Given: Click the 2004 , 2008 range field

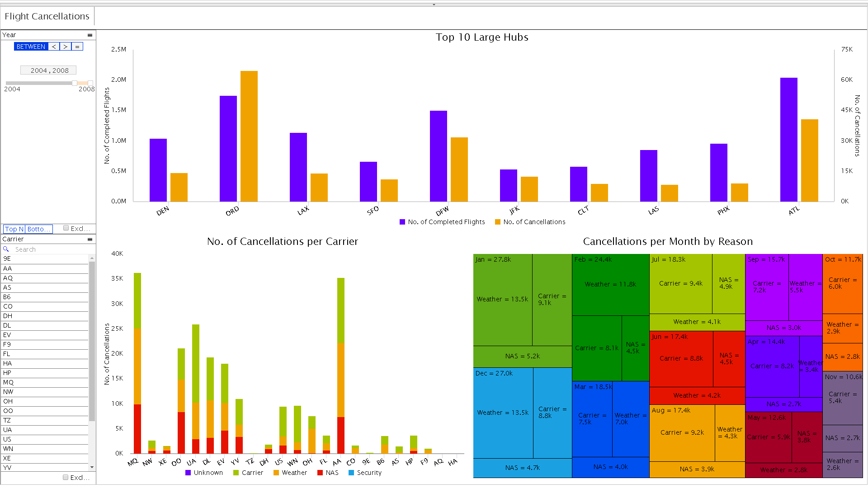Looking at the screenshot, I should pos(48,70).
